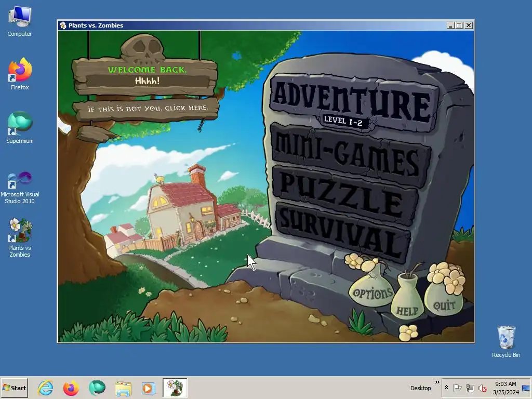Open Action Center flag icon
This screenshot has height=399, width=532.
tap(457, 388)
